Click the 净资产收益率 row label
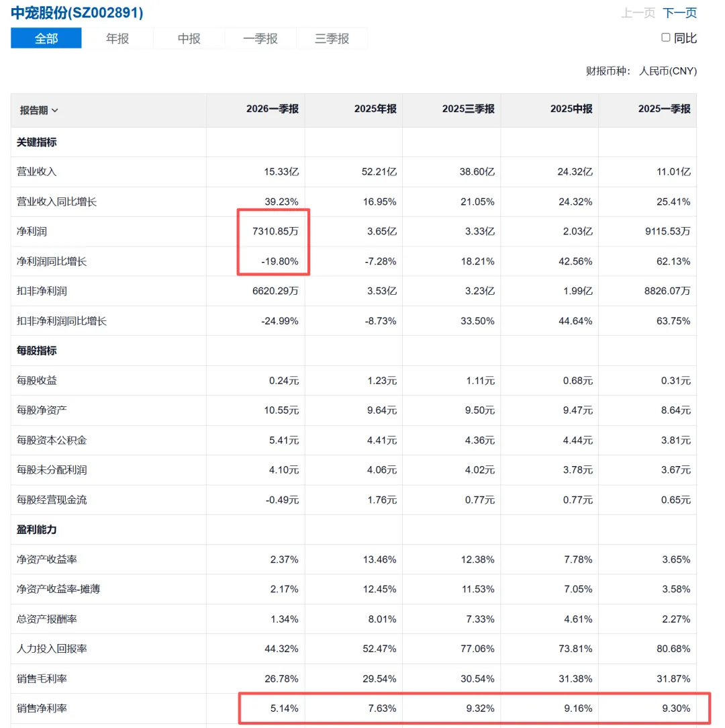This screenshot has width=725, height=728. coord(46,559)
